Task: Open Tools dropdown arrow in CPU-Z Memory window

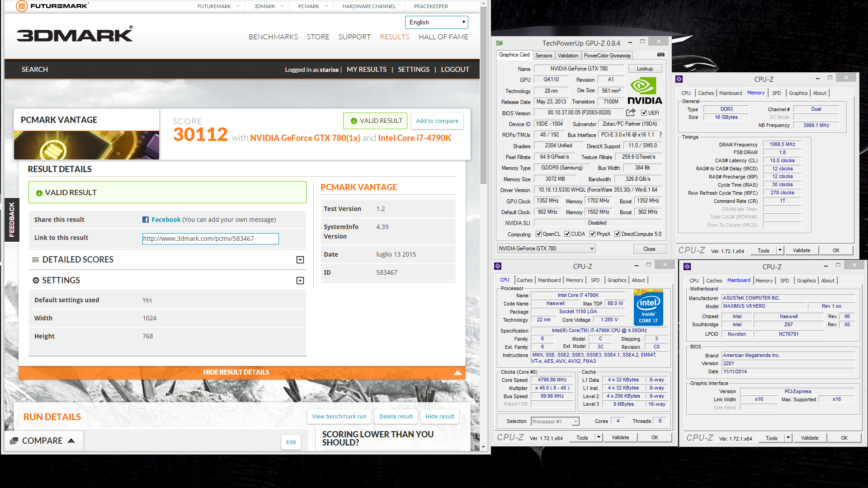Action: 779,250
